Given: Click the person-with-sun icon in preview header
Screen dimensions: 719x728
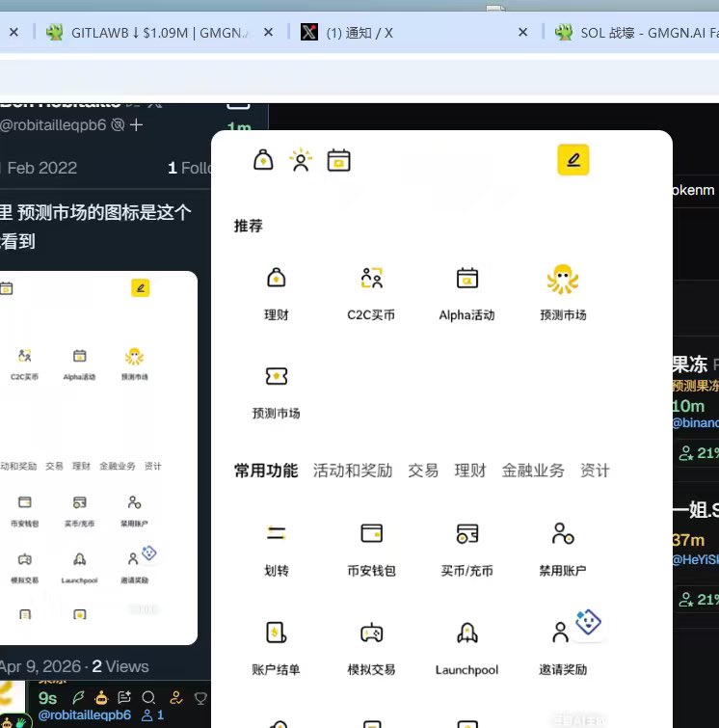Looking at the screenshot, I should tap(301, 160).
